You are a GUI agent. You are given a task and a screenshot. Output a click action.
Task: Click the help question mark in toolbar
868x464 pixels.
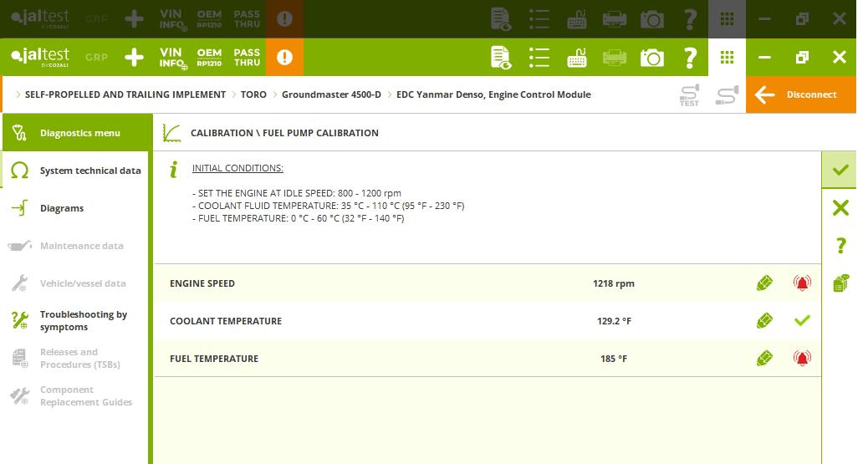[690, 57]
